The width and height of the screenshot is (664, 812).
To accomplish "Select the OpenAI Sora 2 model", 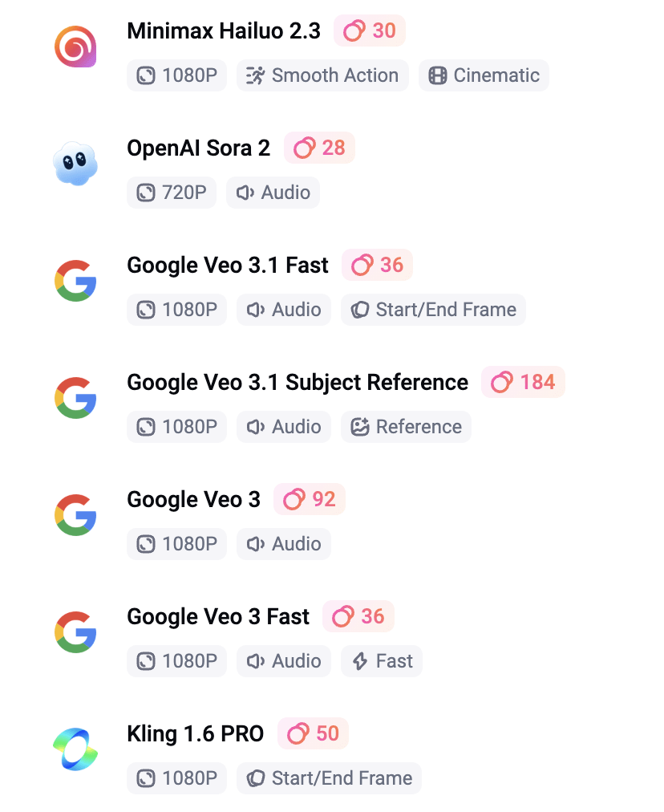I will click(x=199, y=148).
